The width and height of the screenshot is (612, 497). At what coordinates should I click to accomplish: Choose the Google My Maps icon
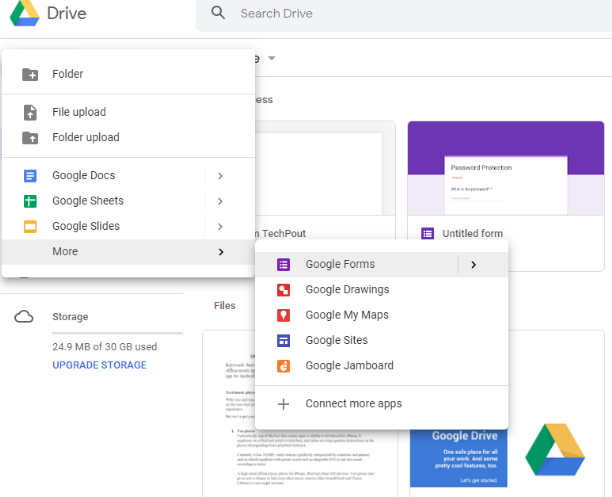pos(284,315)
